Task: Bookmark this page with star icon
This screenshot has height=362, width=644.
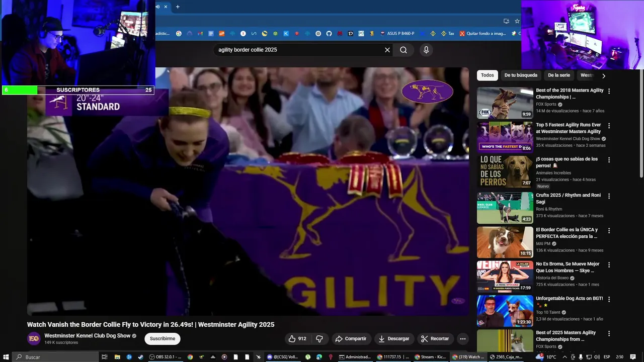Action: 517,21
